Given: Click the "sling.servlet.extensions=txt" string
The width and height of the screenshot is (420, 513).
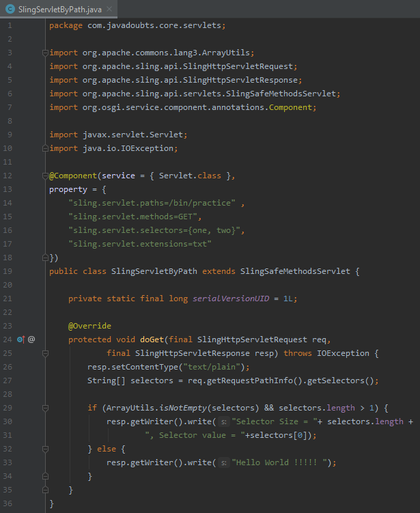Looking at the screenshot, I should coord(140,245).
